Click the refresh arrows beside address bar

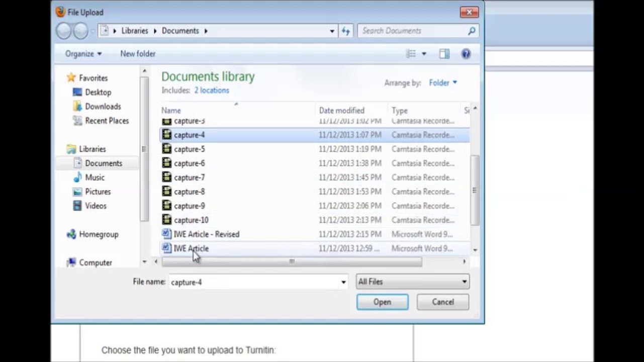coord(345,31)
